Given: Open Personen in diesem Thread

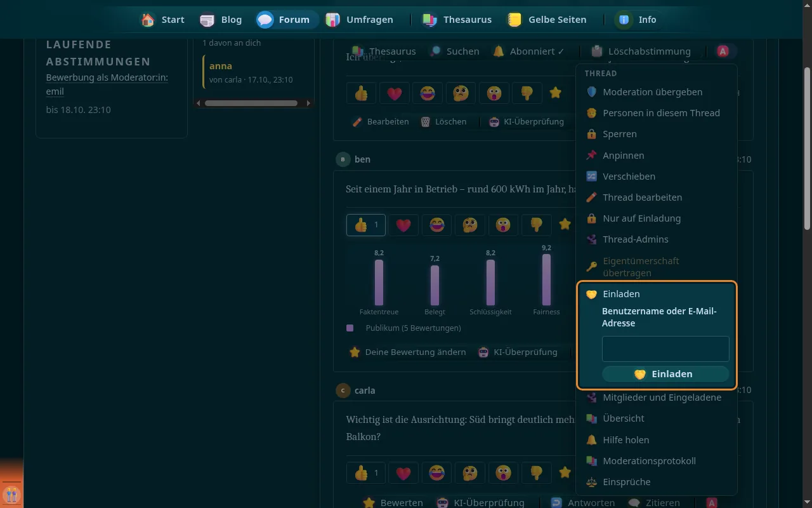Looking at the screenshot, I should (x=656, y=113).
